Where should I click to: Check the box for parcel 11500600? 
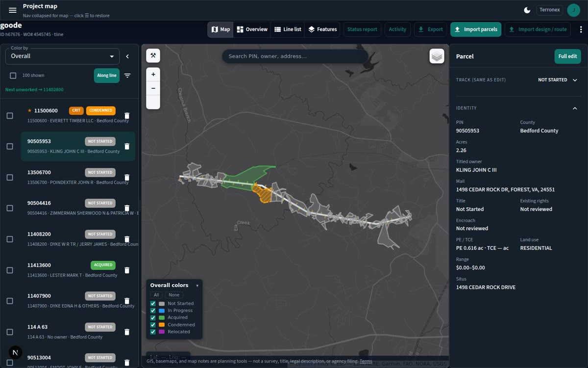point(10,116)
